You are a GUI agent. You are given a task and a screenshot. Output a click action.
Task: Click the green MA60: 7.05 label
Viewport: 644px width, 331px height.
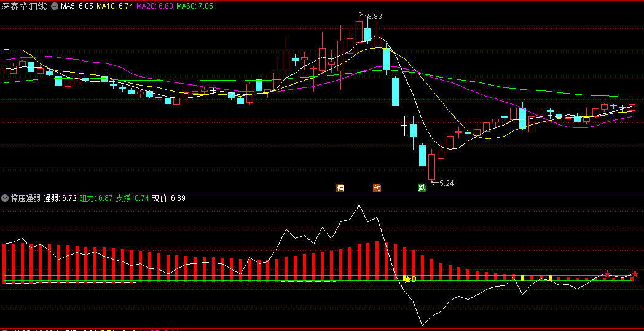point(195,6)
